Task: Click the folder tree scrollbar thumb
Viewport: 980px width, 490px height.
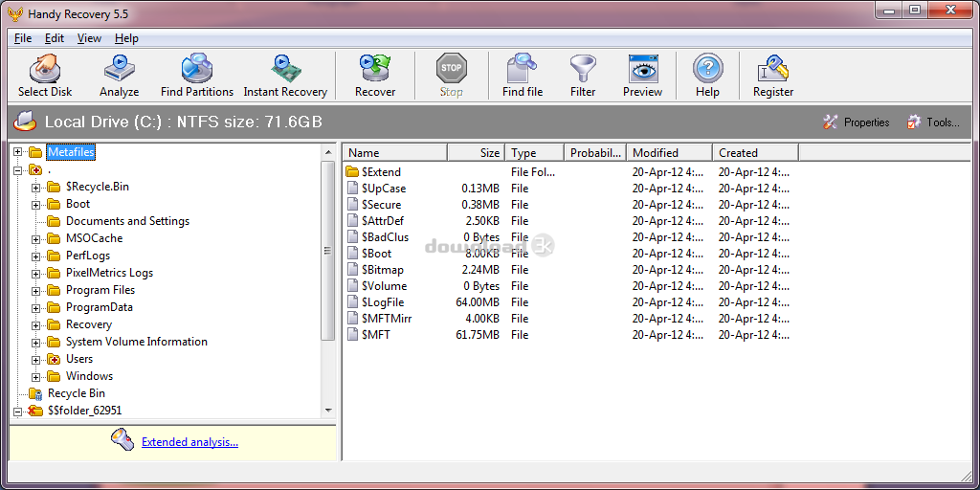Action: (x=328, y=250)
